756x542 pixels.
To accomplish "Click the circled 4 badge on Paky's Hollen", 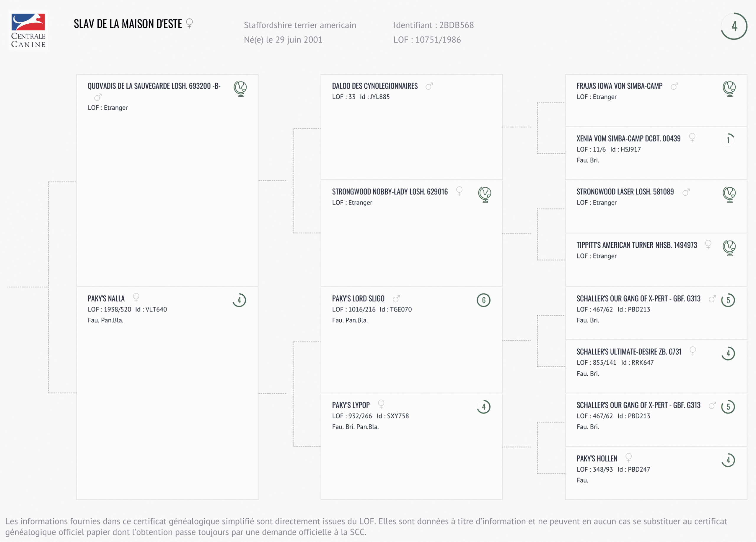I will click(728, 460).
